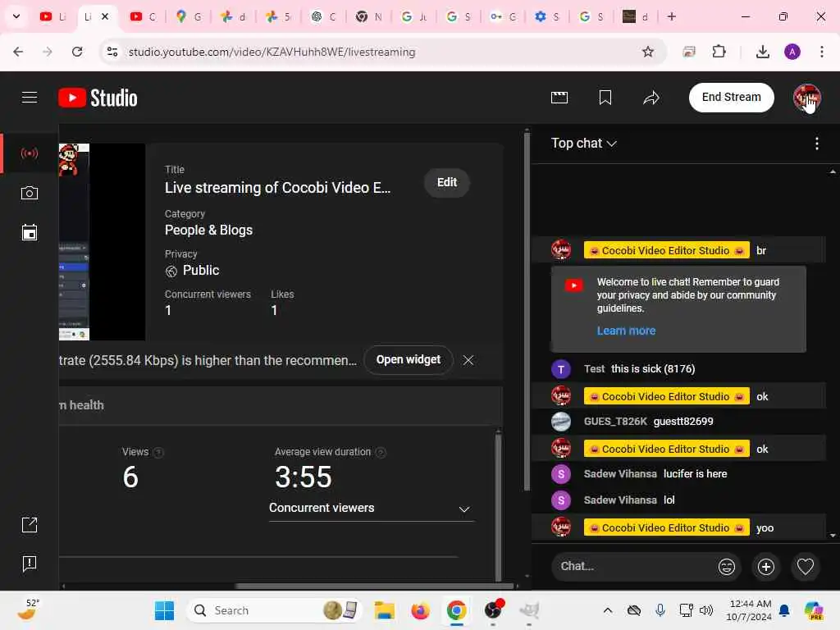Viewport: 840px width, 630px height.
Task: Click the Open widget button
Action: point(409,360)
